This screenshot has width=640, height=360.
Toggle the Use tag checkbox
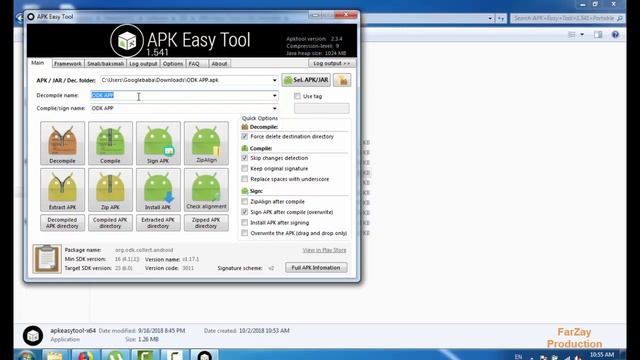pyautogui.click(x=297, y=96)
